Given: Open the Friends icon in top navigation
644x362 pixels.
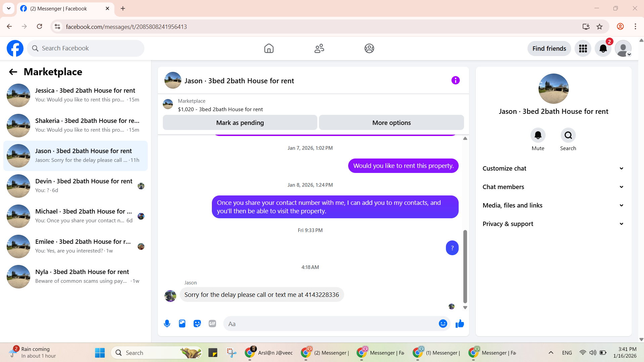Looking at the screenshot, I should 319,48.
